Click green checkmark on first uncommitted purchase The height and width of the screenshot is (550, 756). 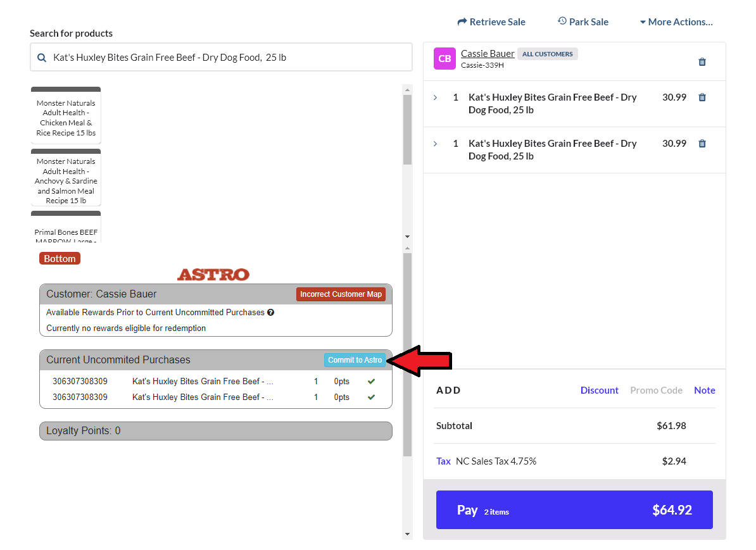[x=371, y=382]
